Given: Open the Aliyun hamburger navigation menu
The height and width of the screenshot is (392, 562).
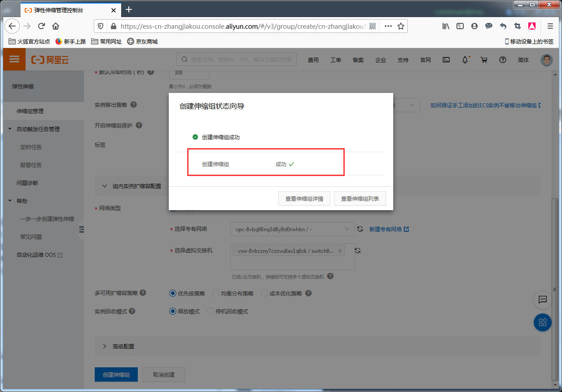Looking at the screenshot, I should pyautogui.click(x=14, y=59).
